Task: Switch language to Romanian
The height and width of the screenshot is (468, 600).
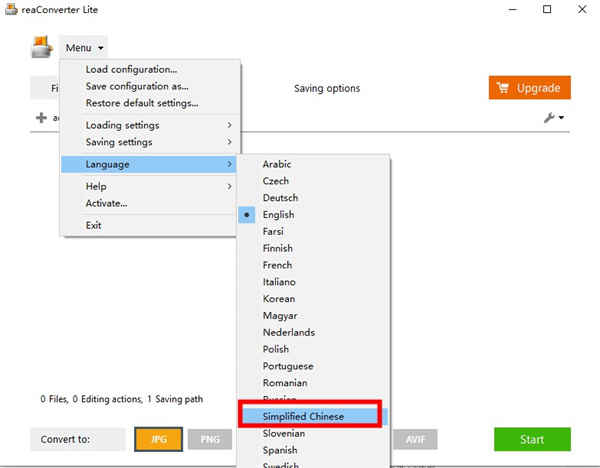Action: [313, 383]
